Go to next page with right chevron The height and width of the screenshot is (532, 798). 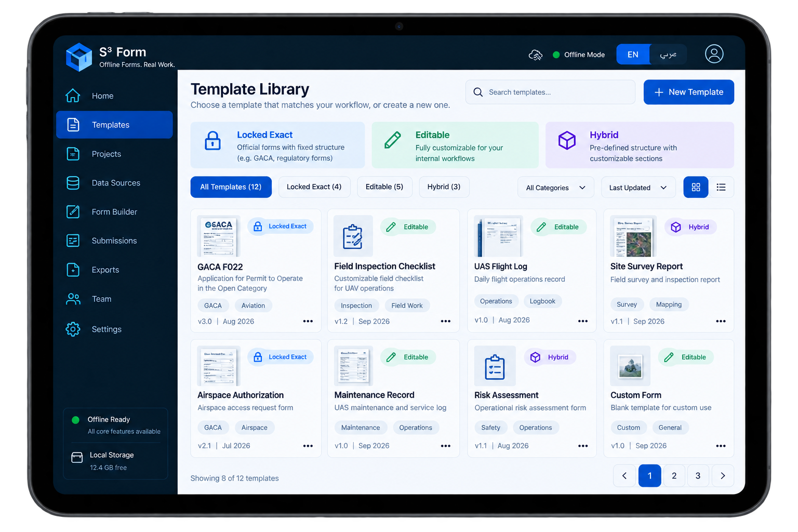click(723, 475)
